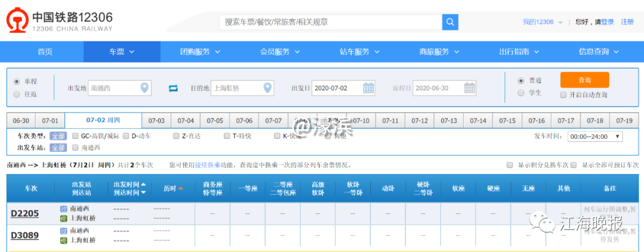Click the swap stations arrows icon
644x252 pixels.
pyautogui.click(x=174, y=88)
